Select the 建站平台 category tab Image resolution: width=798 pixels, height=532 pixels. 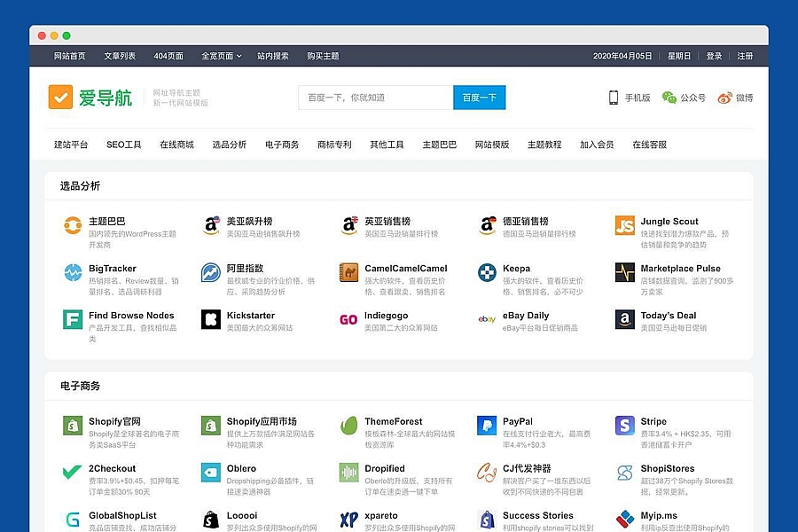[71, 145]
